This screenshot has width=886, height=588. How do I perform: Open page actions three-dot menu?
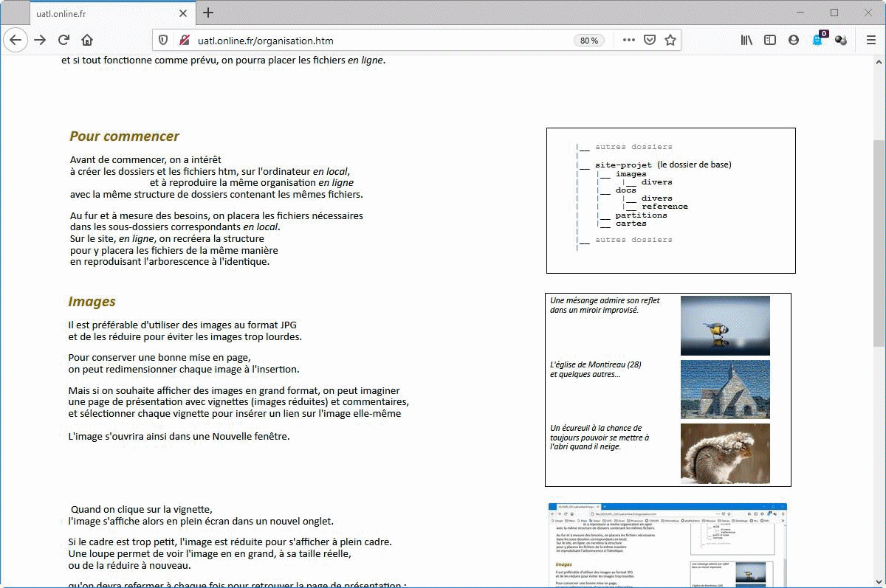(x=628, y=40)
